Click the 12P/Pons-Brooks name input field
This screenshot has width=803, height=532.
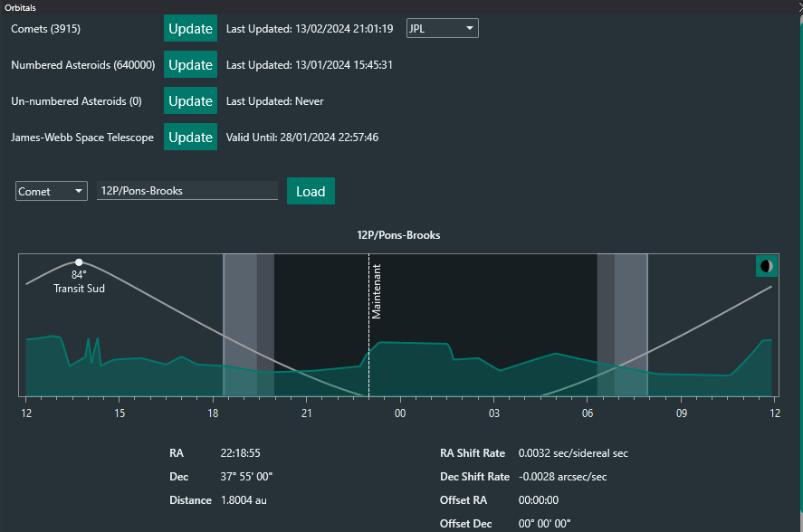click(186, 191)
